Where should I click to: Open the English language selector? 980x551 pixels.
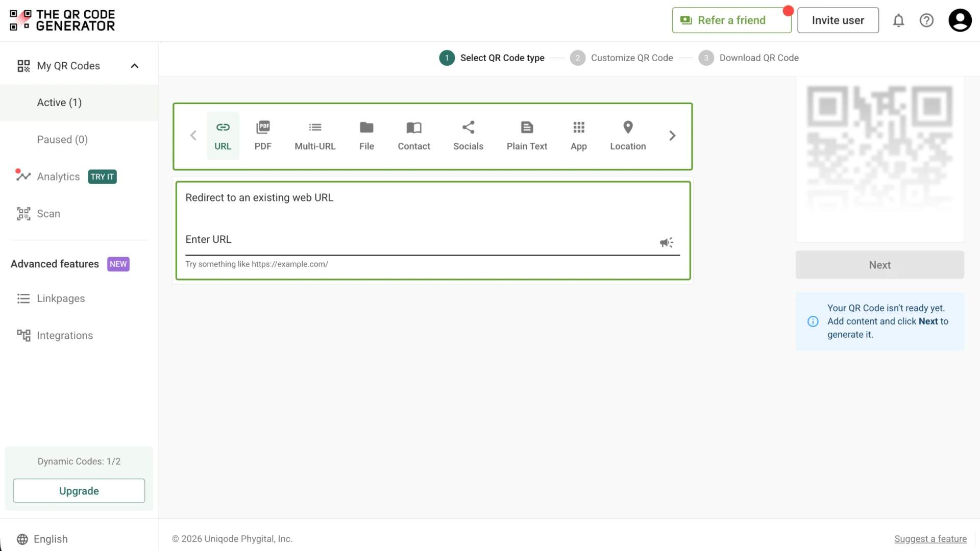42,539
